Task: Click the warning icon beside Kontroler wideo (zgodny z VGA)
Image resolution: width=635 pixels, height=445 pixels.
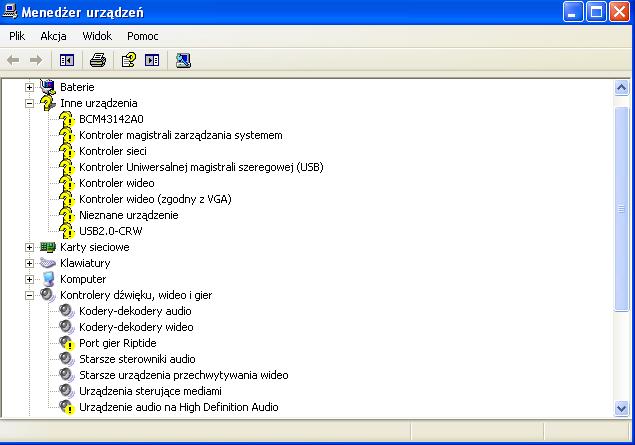Action: click(x=67, y=199)
